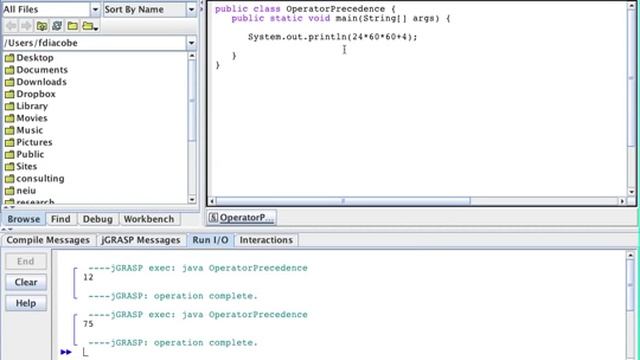Switch to the Browse tab

tap(24, 219)
